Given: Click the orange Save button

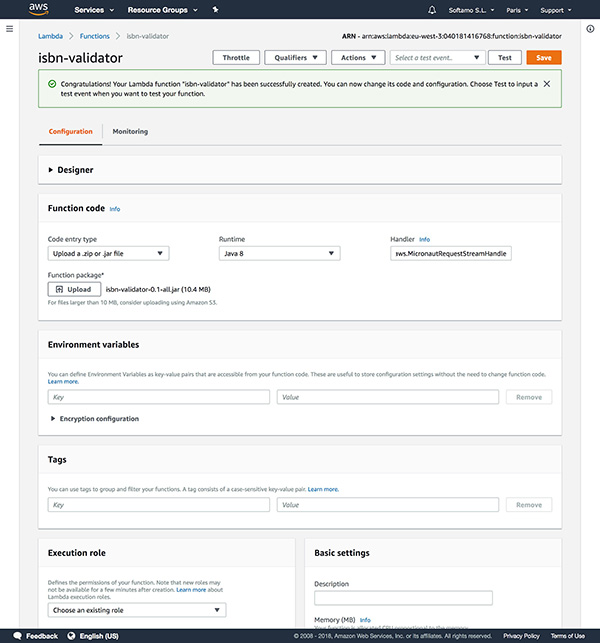Looking at the screenshot, I should click(543, 58).
